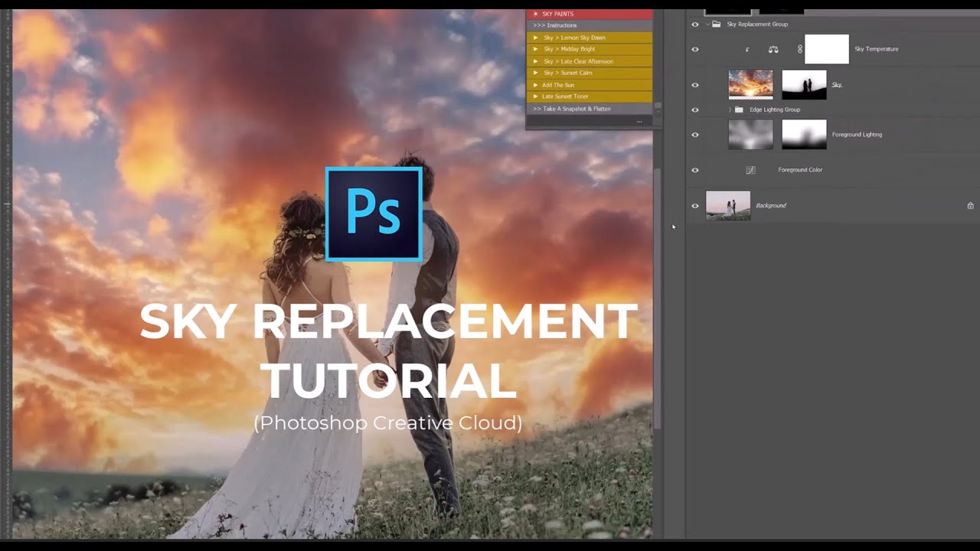Hide the Sky layer
The width and height of the screenshot is (980, 551).
(695, 85)
